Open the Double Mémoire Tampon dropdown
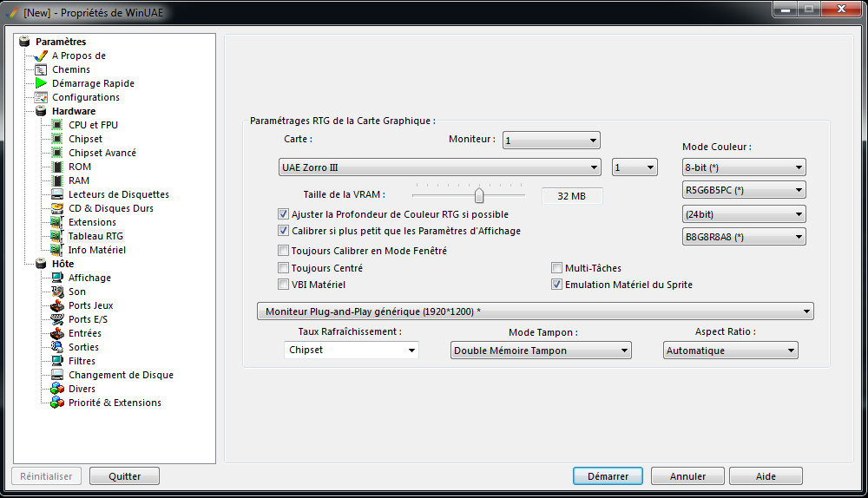This screenshot has height=498, width=868. [x=541, y=351]
